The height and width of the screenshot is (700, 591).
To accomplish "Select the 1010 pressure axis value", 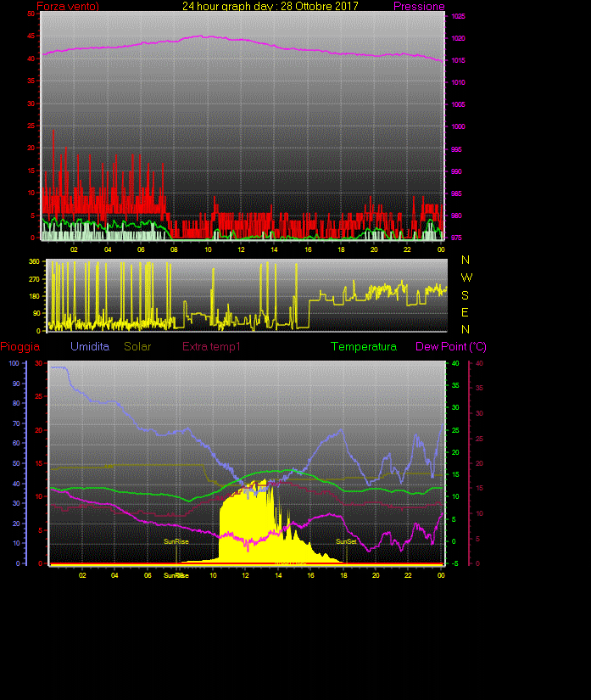I will [458, 82].
